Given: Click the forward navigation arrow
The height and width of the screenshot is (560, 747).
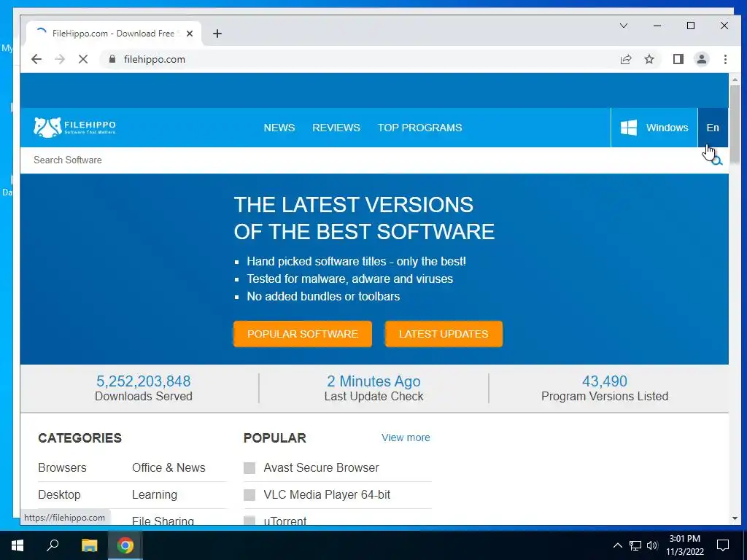Looking at the screenshot, I should click(60, 59).
